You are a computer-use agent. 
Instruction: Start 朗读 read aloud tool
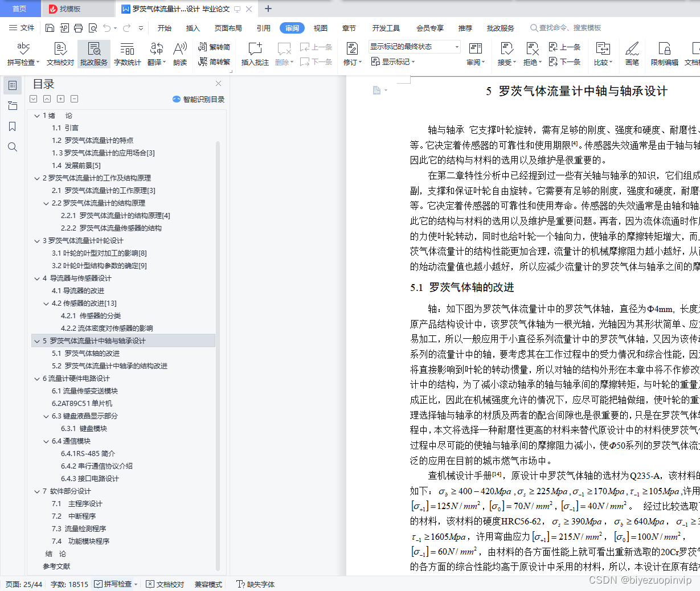pyautogui.click(x=180, y=54)
